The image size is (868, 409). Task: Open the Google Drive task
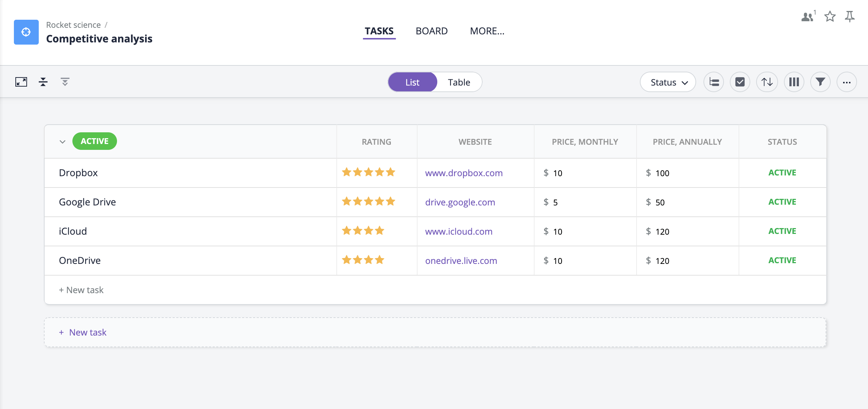pos(87,202)
